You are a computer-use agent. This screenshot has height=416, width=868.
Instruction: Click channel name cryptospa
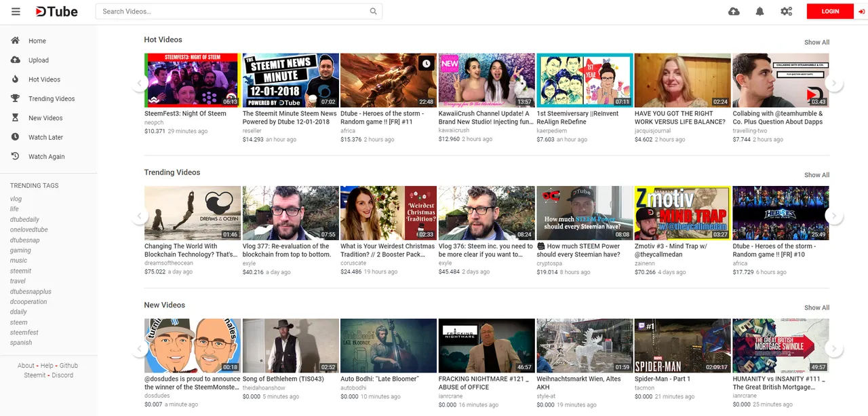pyautogui.click(x=549, y=263)
